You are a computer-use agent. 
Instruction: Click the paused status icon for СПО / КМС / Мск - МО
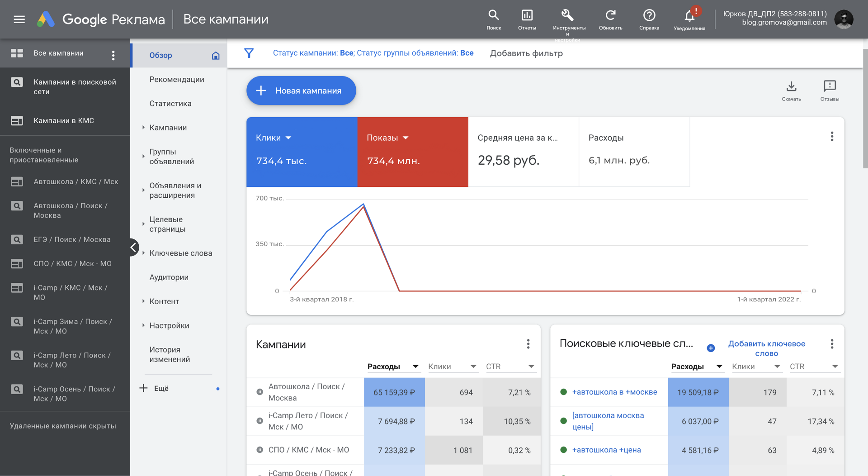coord(259,450)
